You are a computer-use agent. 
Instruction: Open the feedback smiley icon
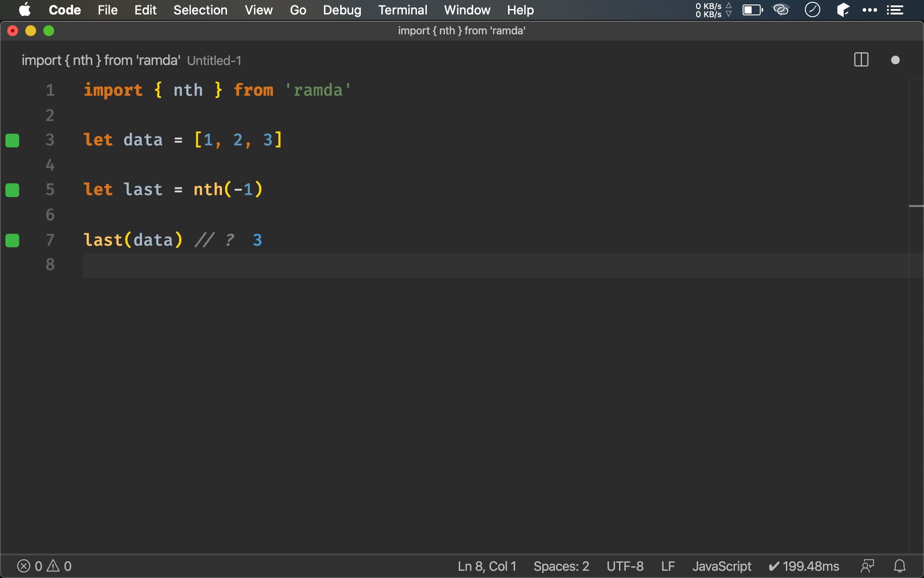coord(867,566)
